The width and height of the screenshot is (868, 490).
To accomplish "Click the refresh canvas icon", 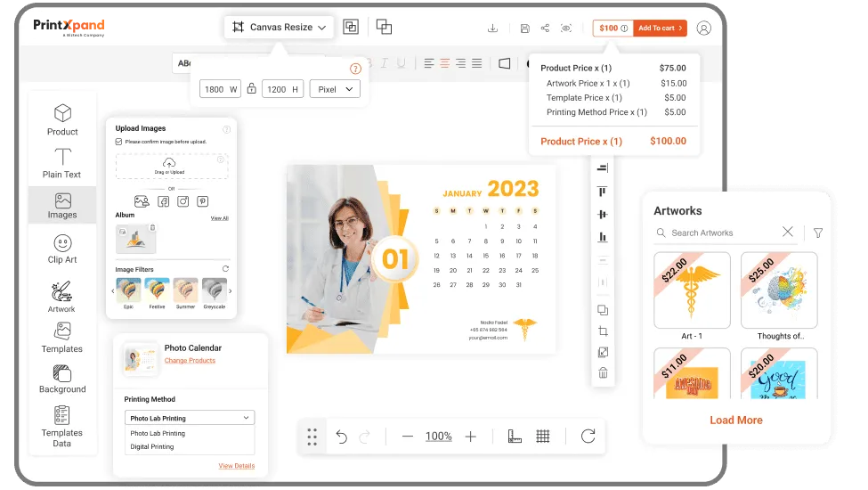I will [x=588, y=437].
